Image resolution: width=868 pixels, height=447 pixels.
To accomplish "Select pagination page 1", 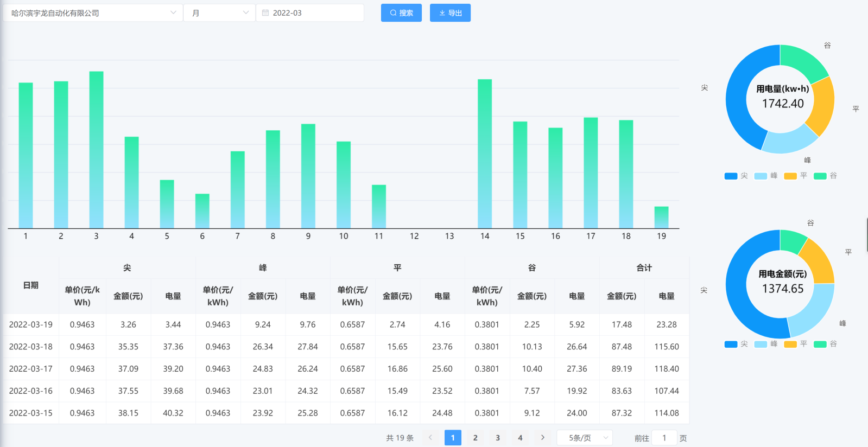I will [453, 437].
